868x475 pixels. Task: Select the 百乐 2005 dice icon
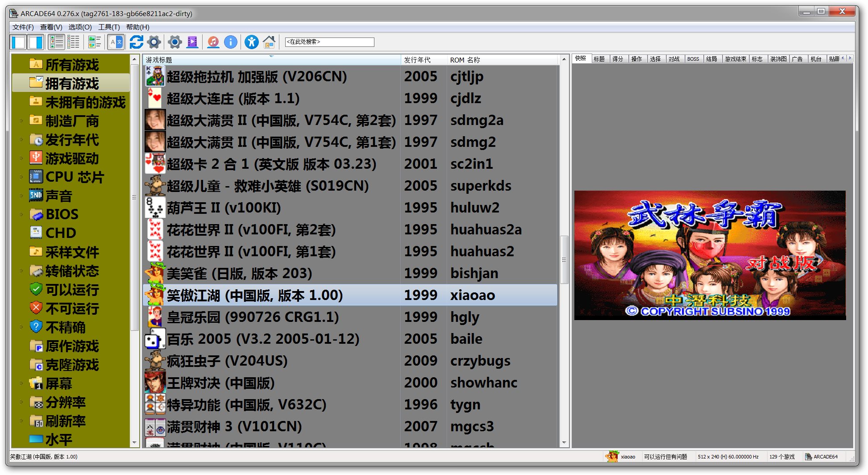[x=155, y=339]
